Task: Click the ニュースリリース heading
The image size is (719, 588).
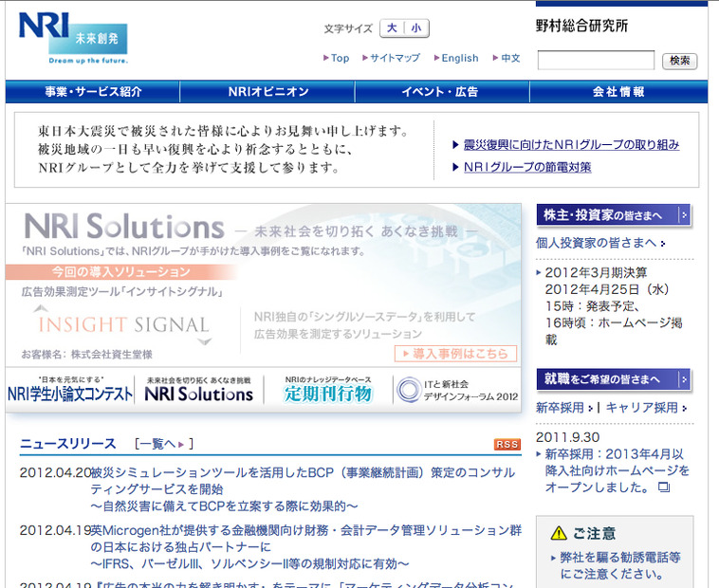Action: [68, 444]
